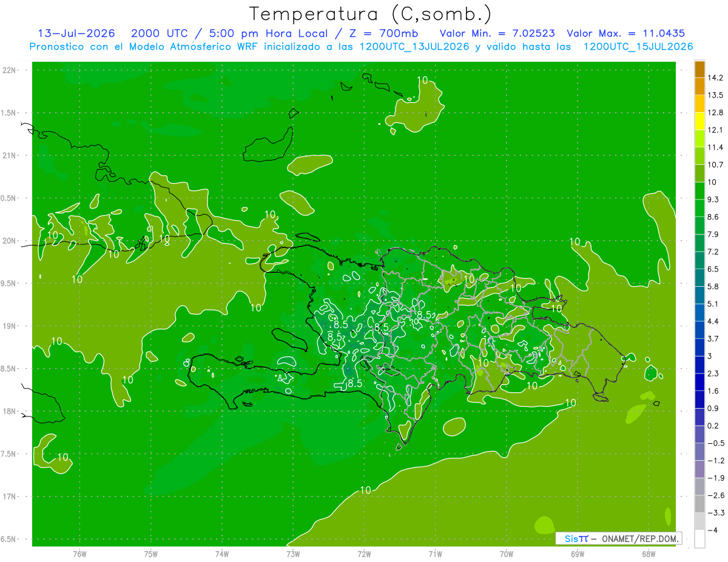This screenshot has height=562, width=728.
Task: Click the "1200UTC_15JUL2026" valid-until time
Action: (638, 47)
